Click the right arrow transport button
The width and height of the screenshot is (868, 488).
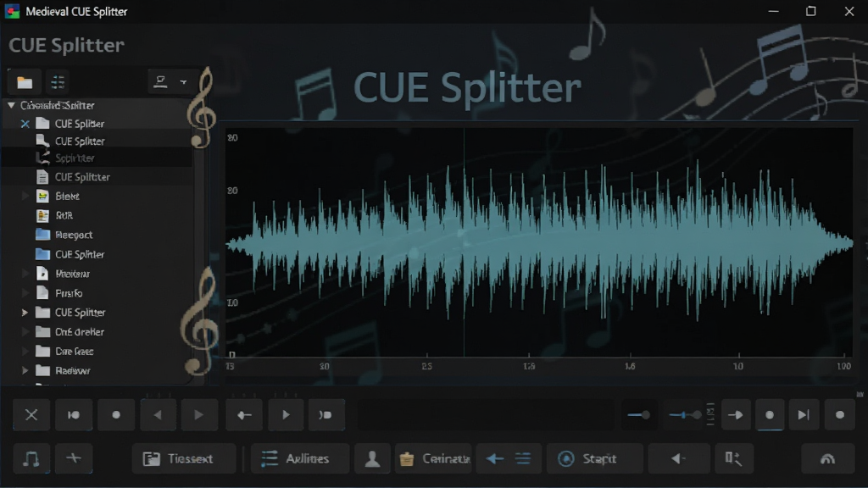click(736, 415)
